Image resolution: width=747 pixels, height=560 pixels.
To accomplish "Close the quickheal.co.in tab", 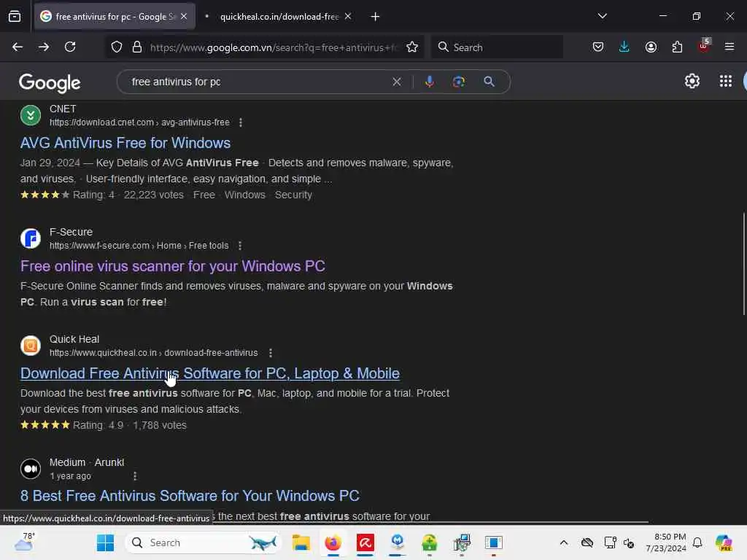I will (x=348, y=17).
